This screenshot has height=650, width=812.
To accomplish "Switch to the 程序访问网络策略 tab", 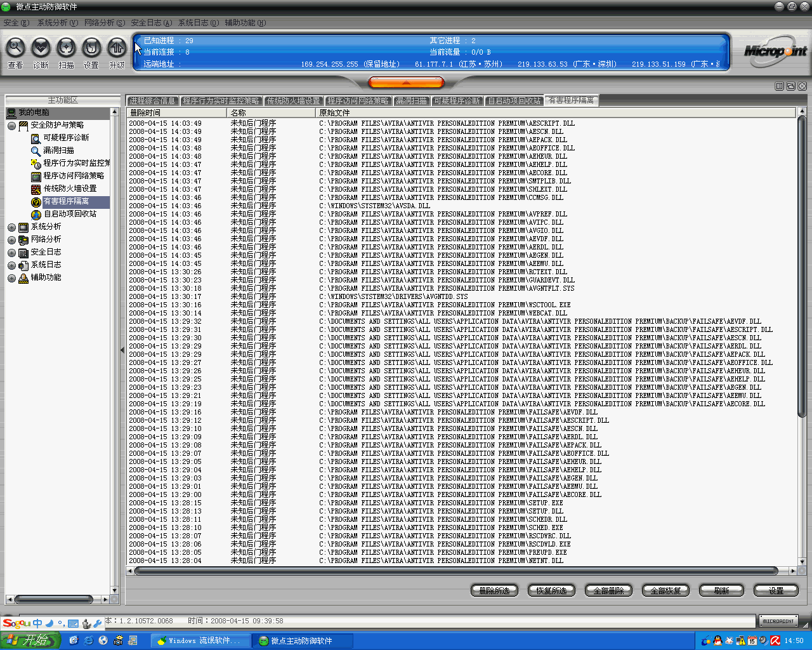I will 358,101.
